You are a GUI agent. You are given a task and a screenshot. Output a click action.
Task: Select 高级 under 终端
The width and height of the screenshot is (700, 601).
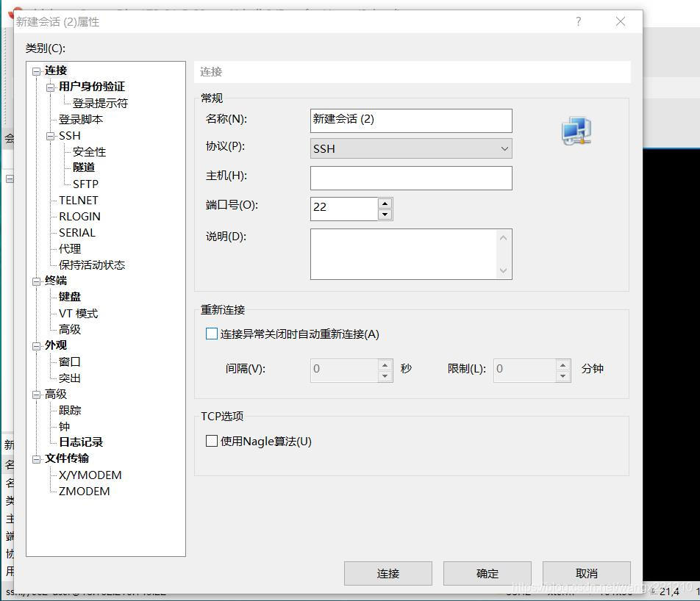coord(70,329)
